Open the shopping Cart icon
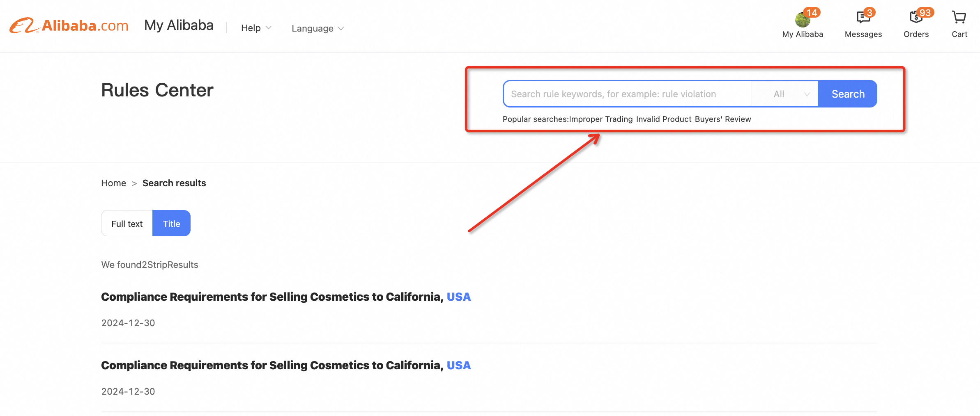Screen dimensions: 980x416 click(959, 17)
